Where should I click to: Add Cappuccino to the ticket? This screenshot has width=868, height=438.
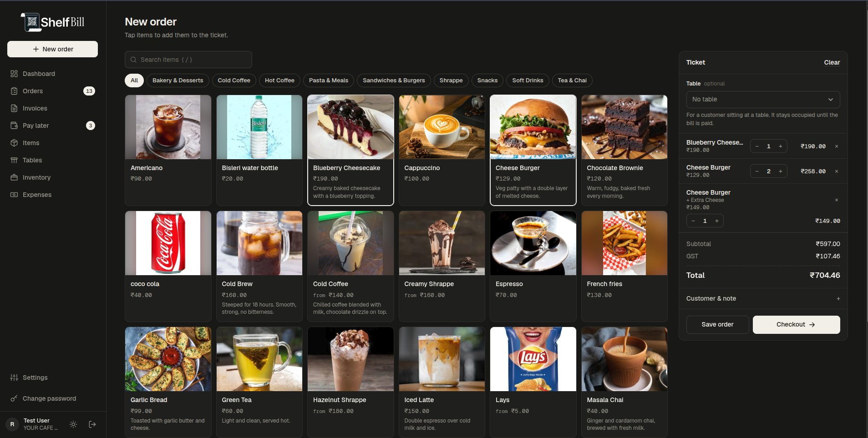[442, 150]
